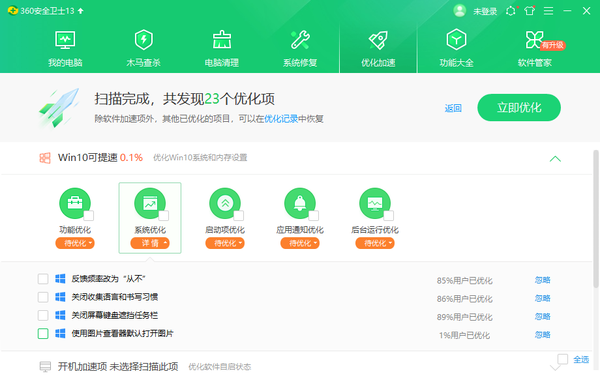Check the 关闭屏幕键盘遮挡任务栏 checkbox
Screen dimensions: 600x378
[43, 315]
